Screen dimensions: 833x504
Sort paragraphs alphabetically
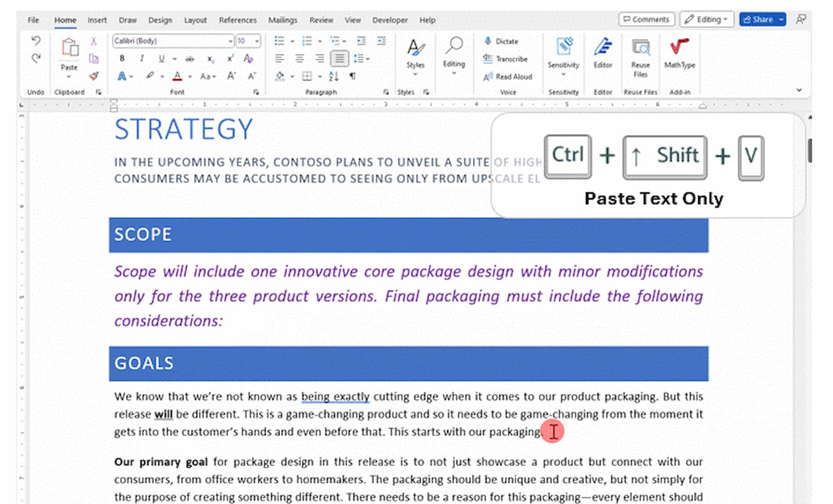pos(334,76)
